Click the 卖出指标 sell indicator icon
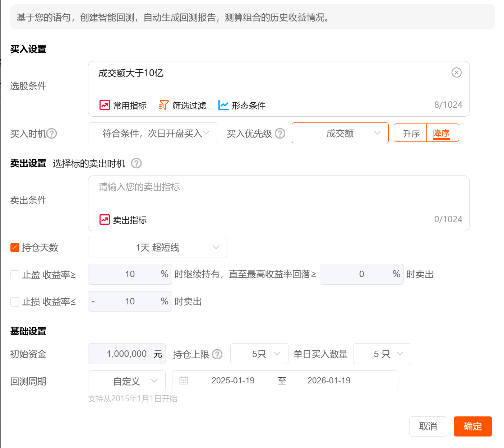Viewport: 504px width, 448px height. click(x=104, y=219)
